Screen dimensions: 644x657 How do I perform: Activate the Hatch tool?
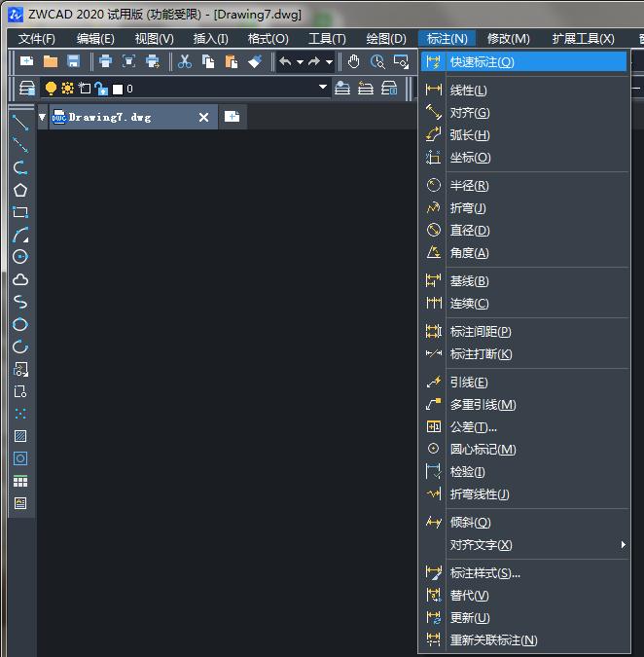(x=19, y=436)
